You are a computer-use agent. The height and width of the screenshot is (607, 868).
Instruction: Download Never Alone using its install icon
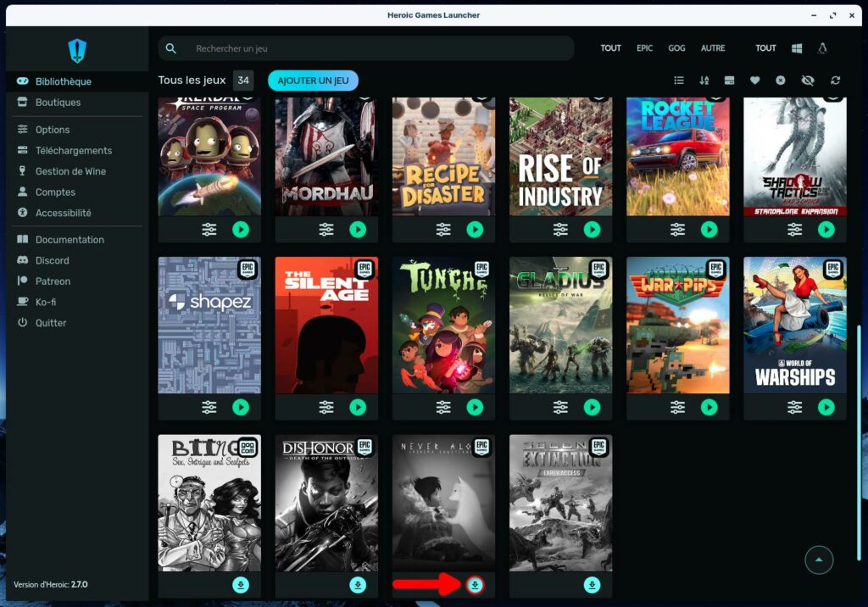[475, 585]
